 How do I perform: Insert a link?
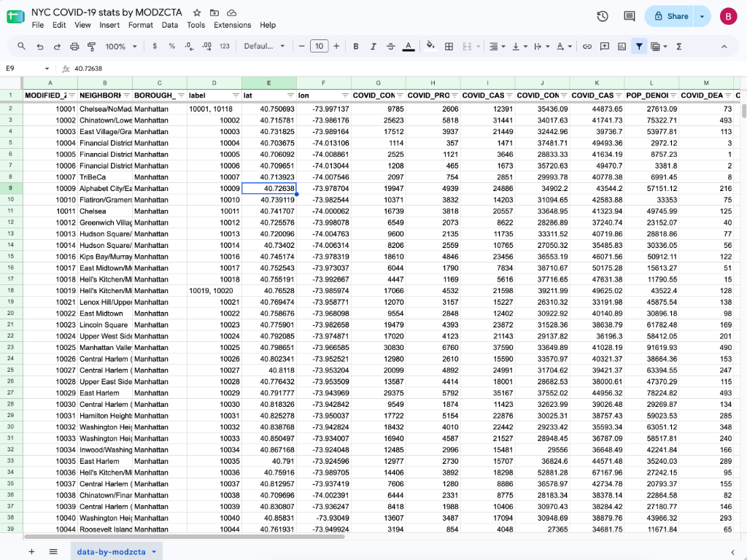pyautogui.click(x=587, y=46)
